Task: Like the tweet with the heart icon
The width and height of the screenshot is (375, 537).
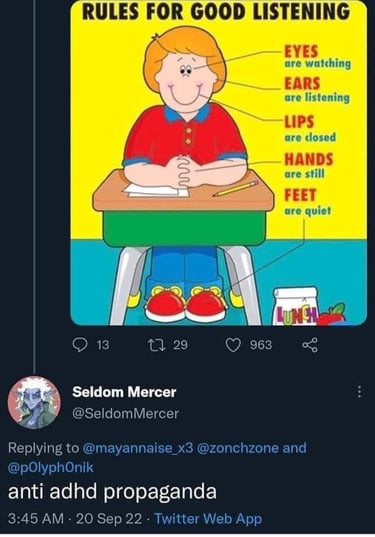Action: tap(233, 345)
